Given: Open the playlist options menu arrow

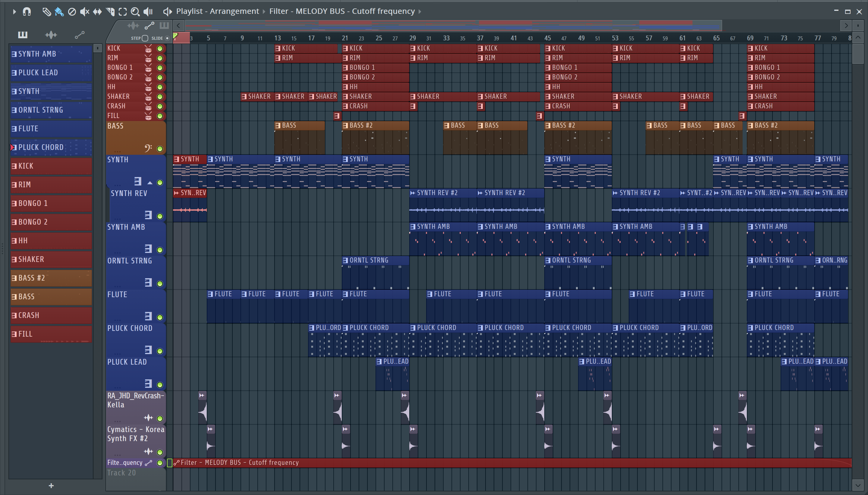Looking at the screenshot, I should pyautogui.click(x=14, y=11).
